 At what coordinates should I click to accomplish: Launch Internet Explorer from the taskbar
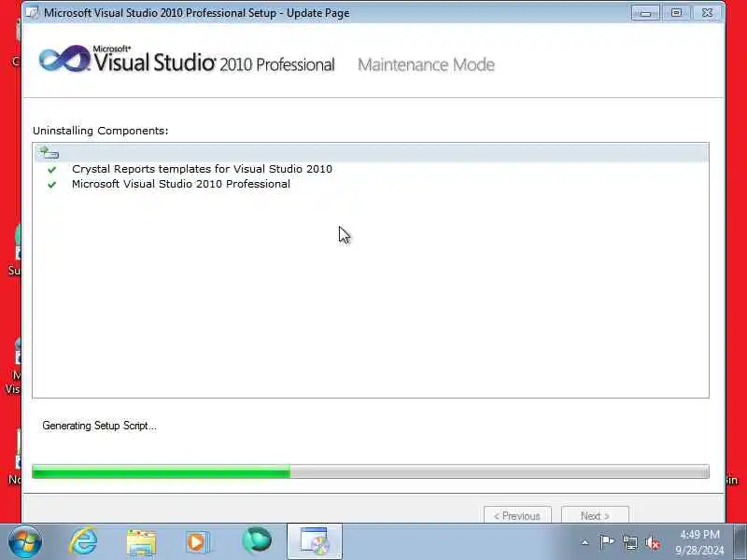83,542
